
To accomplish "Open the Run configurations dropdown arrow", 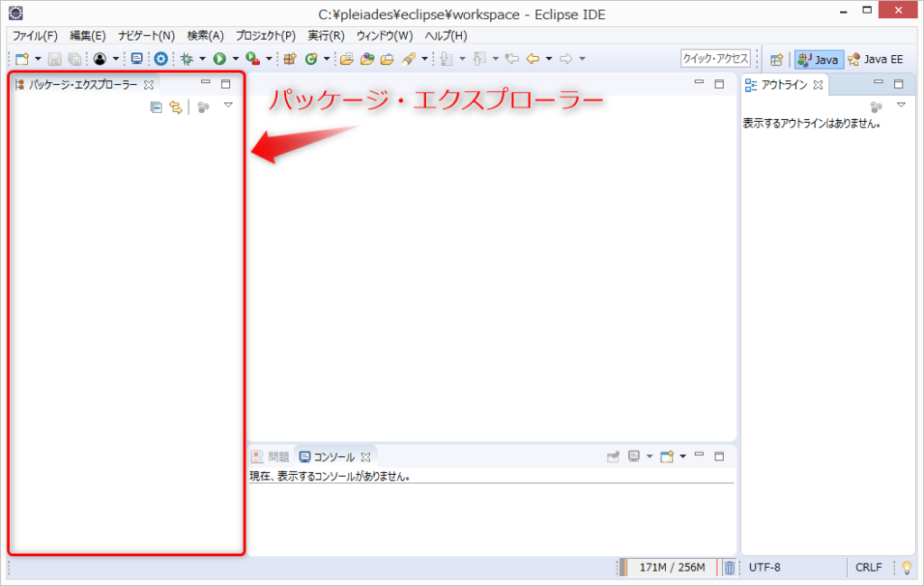I will point(236,59).
